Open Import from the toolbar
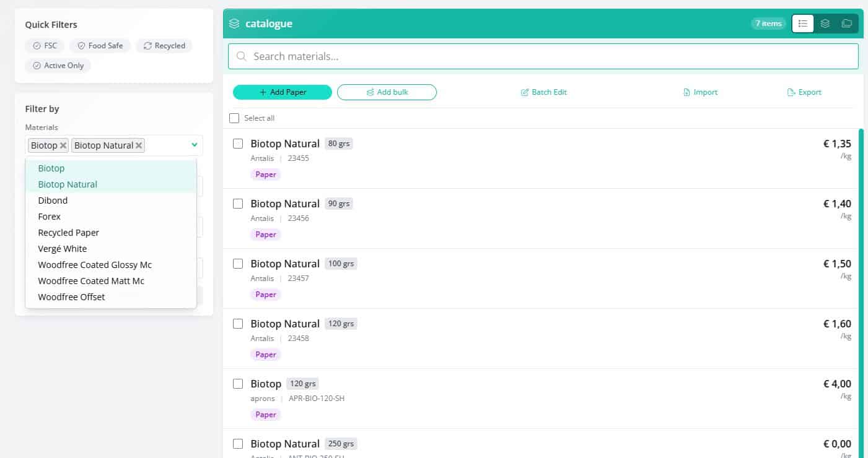The width and height of the screenshot is (868, 458). tap(700, 92)
